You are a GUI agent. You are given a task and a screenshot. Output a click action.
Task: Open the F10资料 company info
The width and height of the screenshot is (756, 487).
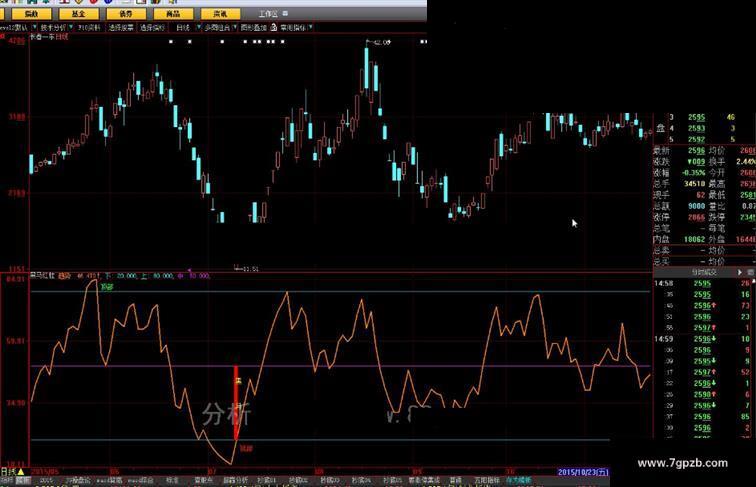(89, 28)
